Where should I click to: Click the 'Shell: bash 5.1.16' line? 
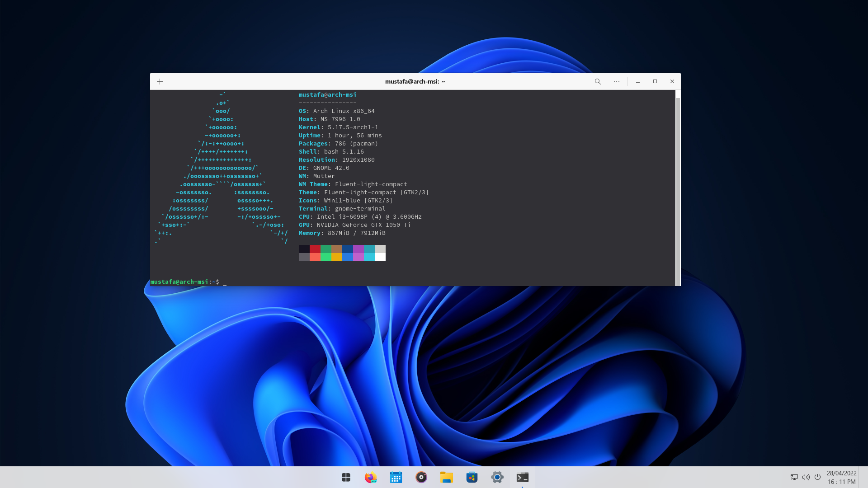(331, 152)
